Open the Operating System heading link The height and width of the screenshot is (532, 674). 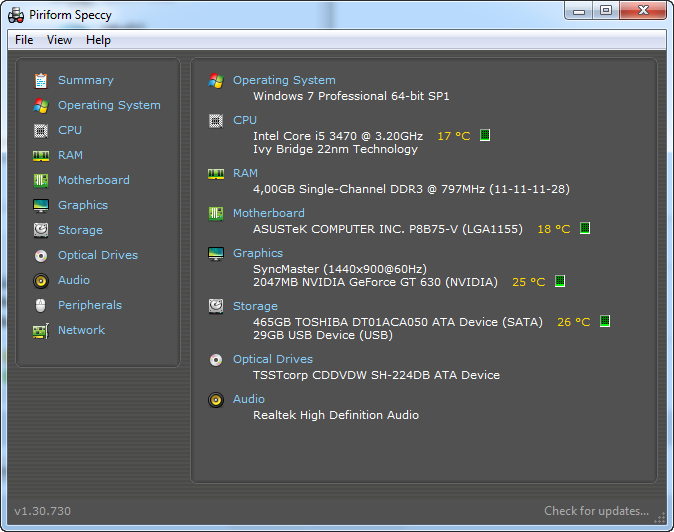point(284,80)
